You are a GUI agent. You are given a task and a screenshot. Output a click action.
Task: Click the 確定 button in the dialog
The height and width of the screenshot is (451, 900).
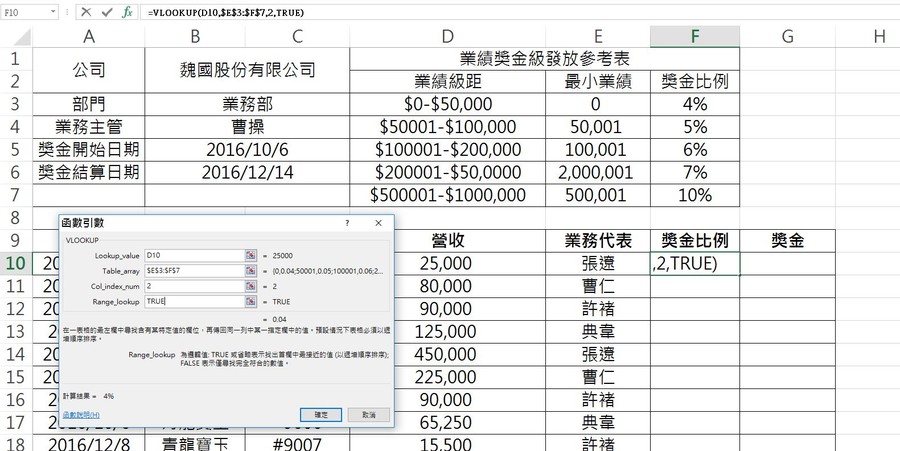321,415
